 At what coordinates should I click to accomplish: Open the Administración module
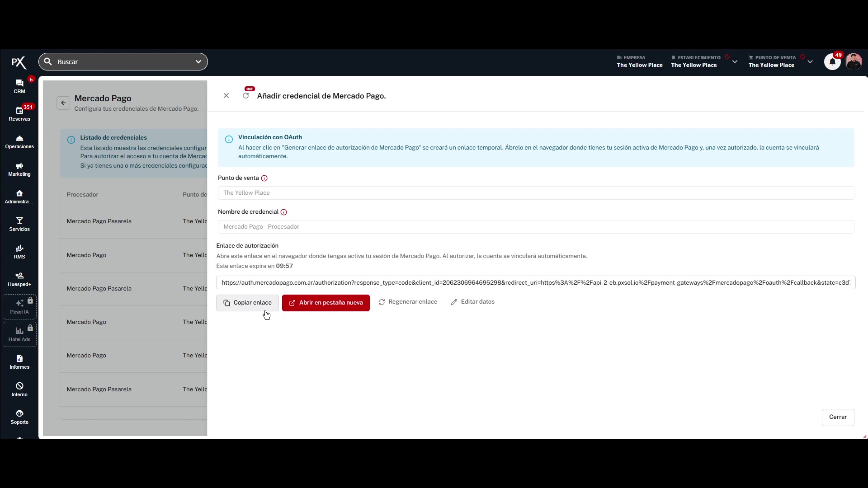pyautogui.click(x=19, y=197)
